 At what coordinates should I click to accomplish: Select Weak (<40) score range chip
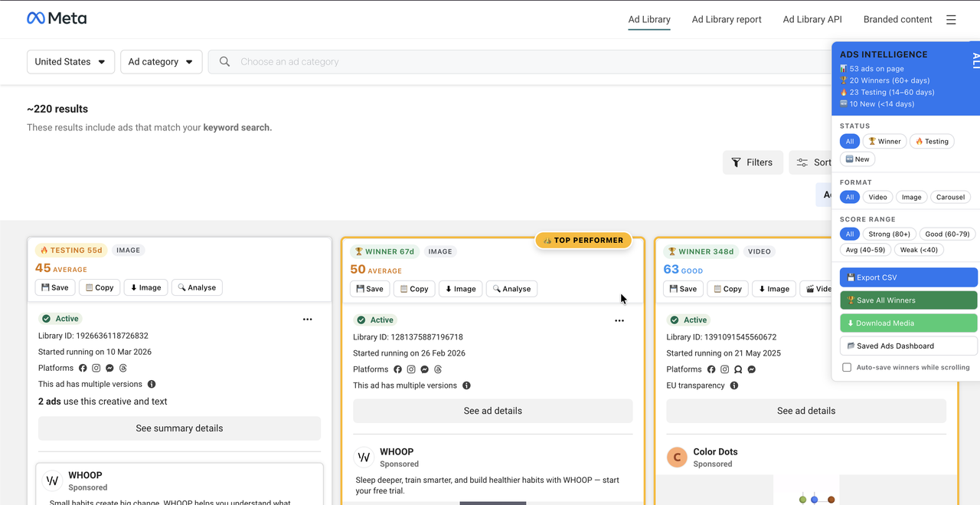[x=920, y=250]
